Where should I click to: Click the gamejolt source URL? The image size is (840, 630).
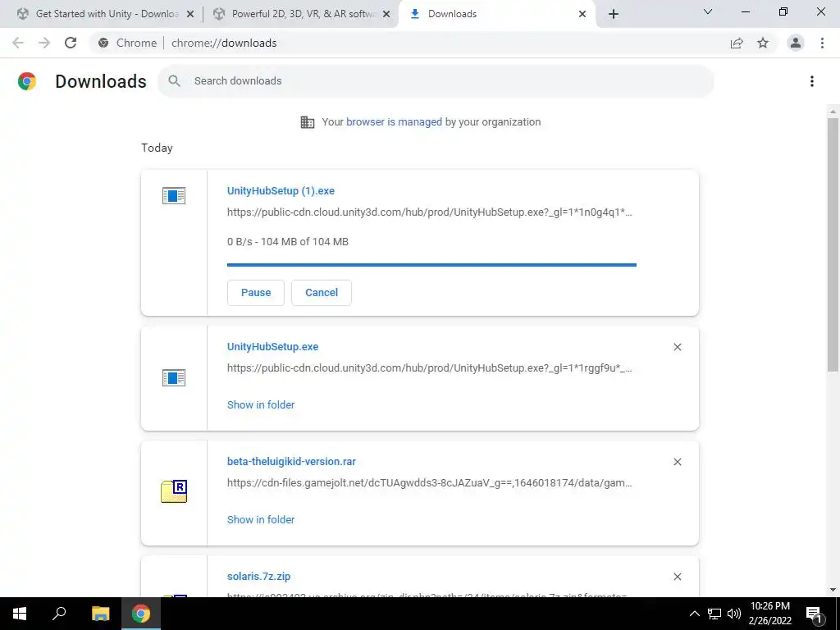click(430, 482)
